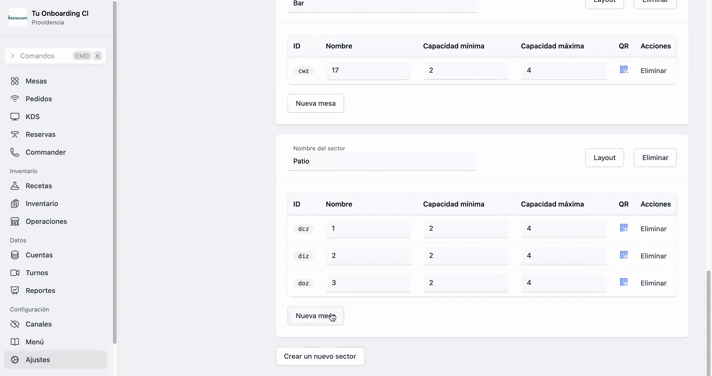Open QR code for table dcz
Image resolution: width=712 pixels, height=376 pixels.
coord(624,228)
